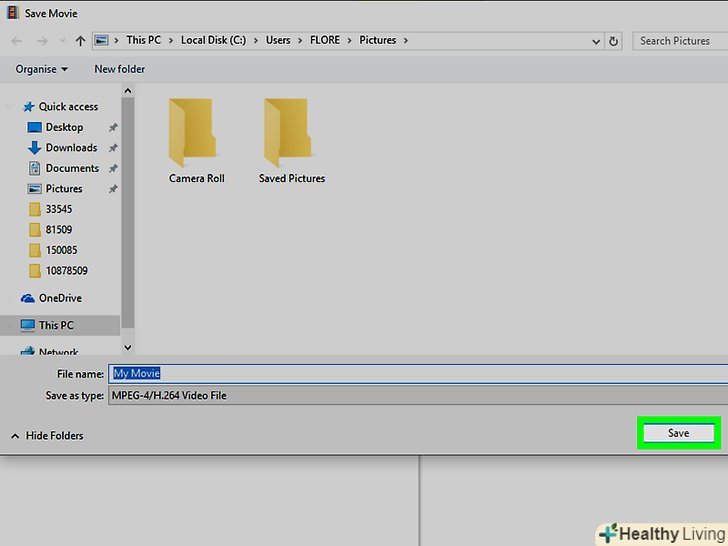Open OneDrive from the sidebar
The width and height of the screenshot is (728, 546).
[x=60, y=298]
